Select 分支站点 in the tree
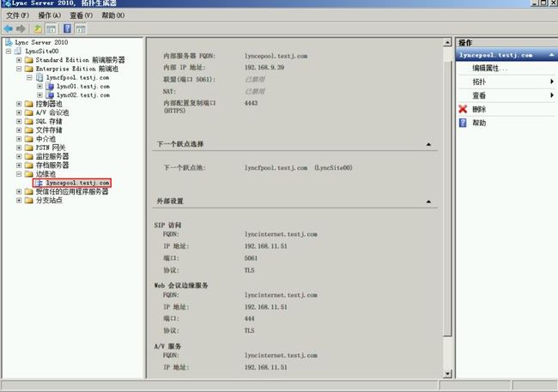This screenshot has width=558, height=392. (x=49, y=200)
